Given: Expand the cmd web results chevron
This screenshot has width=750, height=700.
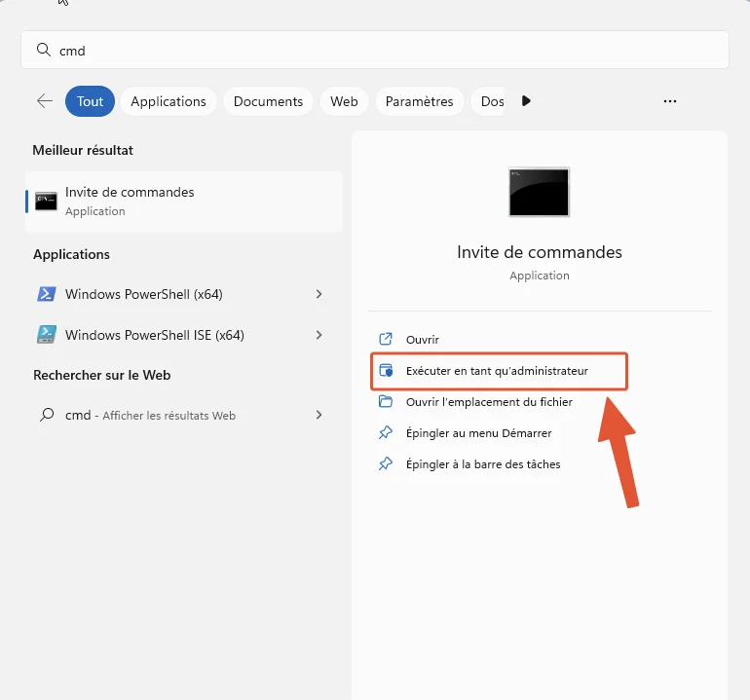Looking at the screenshot, I should tap(319, 415).
